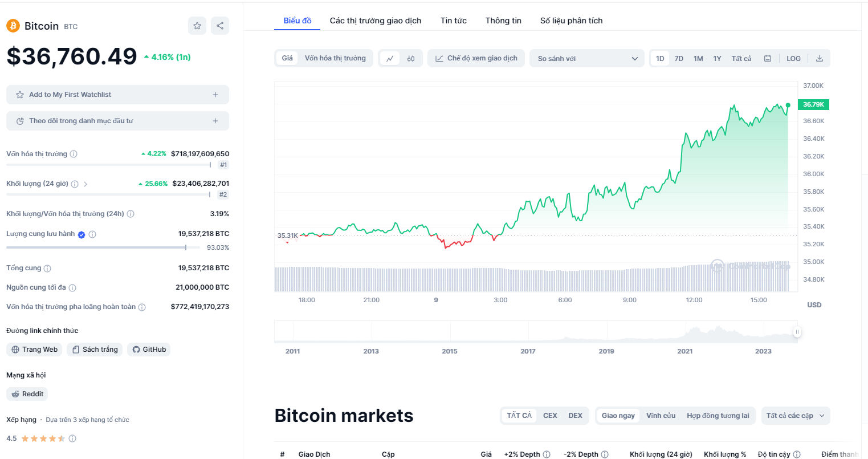Click circulating supply 93.03% progress bar
Viewport: 868px width, 459px height.
(103, 247)
